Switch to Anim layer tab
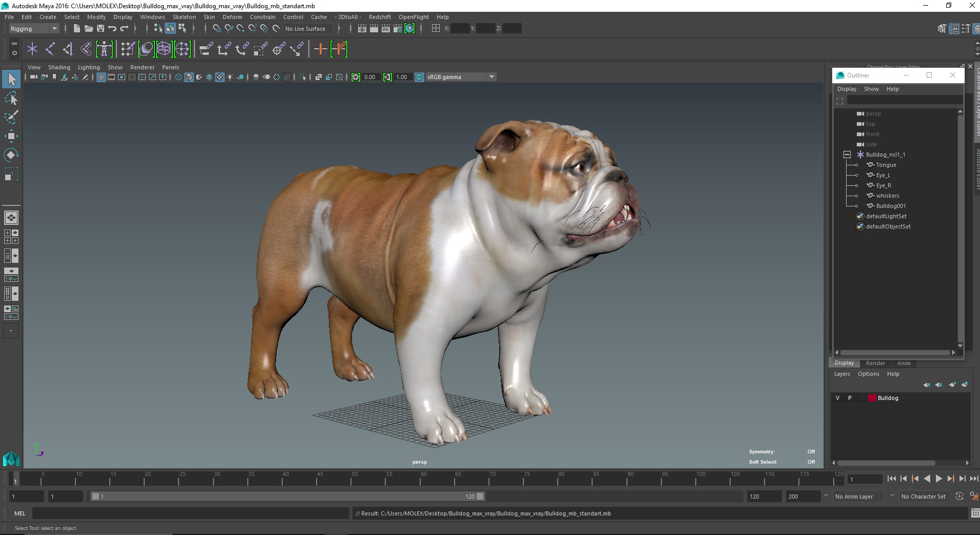980x535 pixels. [904, 363]
